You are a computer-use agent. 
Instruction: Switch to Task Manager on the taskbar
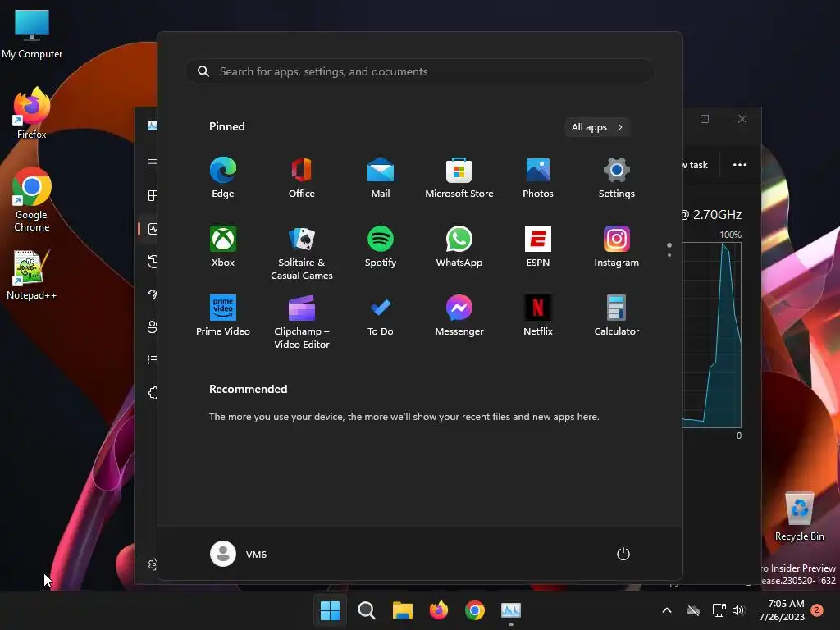(511, 610)
